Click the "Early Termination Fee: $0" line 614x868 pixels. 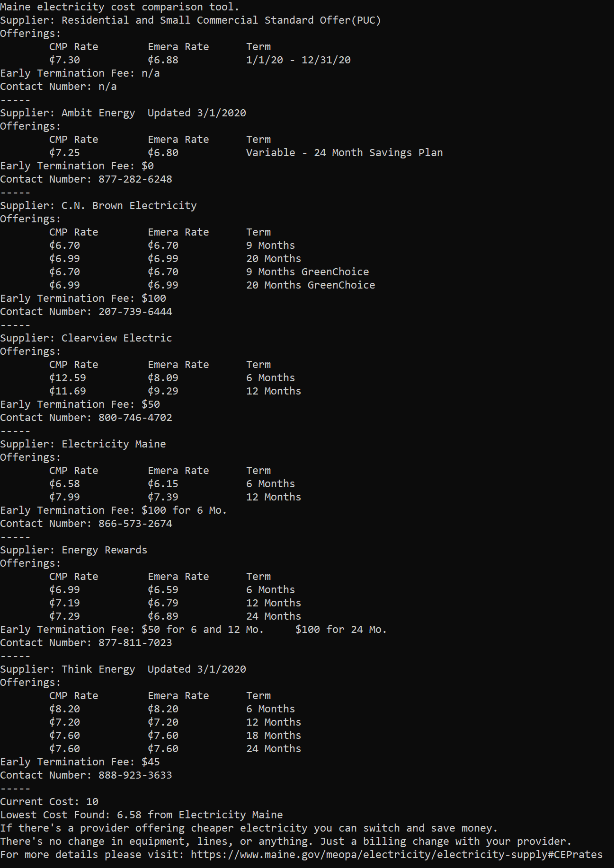click(x=77, y=166)
